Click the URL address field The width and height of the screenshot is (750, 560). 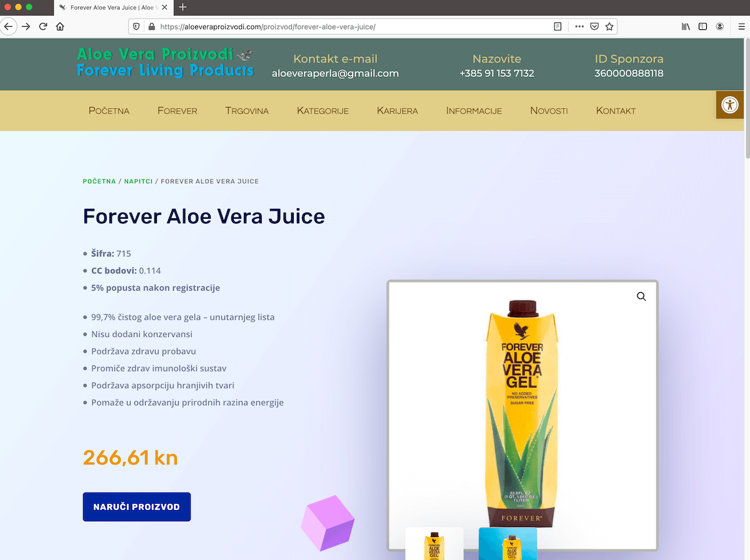(x=350, y=27)
